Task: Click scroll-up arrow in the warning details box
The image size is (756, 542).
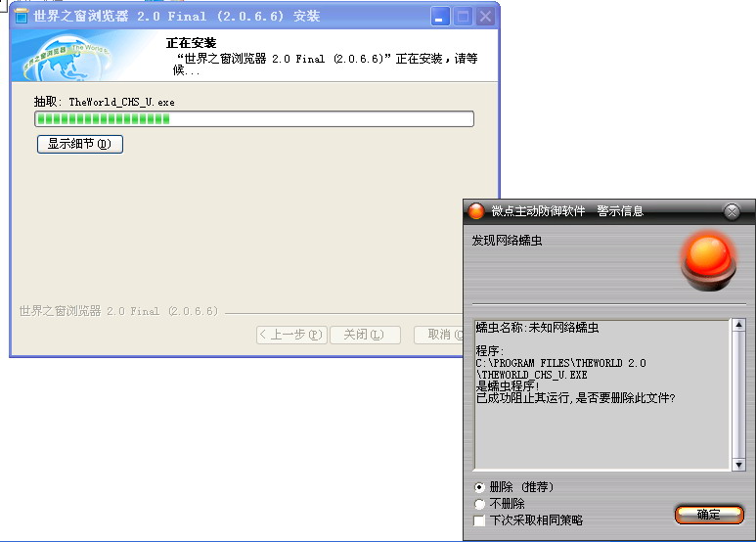Action: tap(738, 325)
